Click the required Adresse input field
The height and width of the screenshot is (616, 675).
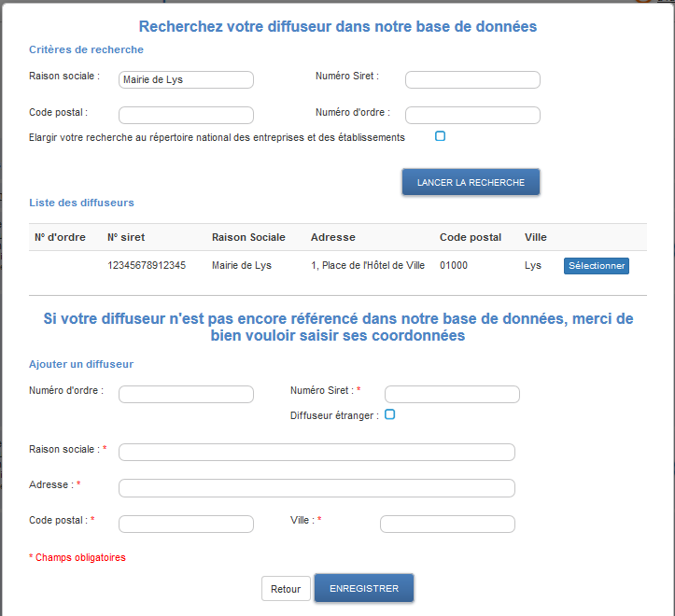tap(316, 488)
